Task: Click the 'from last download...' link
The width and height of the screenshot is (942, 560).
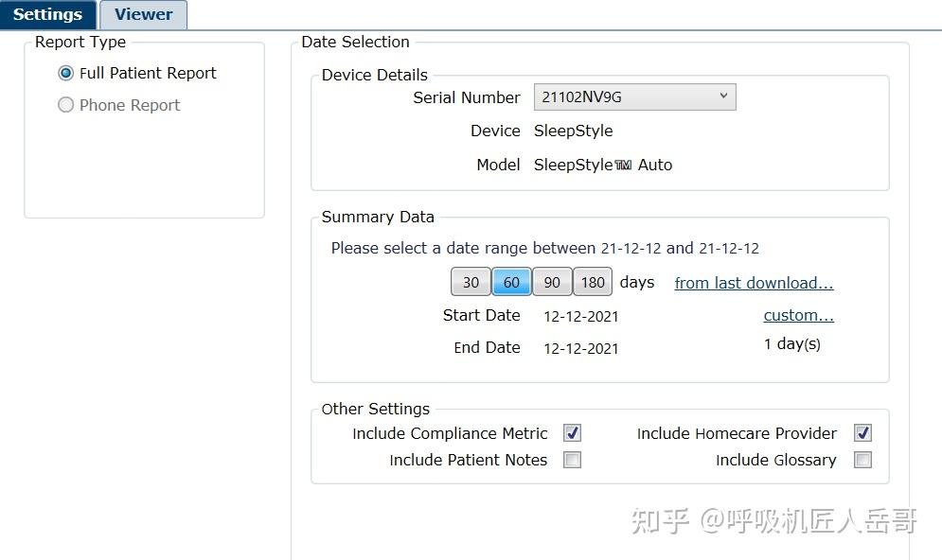Action: tap(754, 283)
